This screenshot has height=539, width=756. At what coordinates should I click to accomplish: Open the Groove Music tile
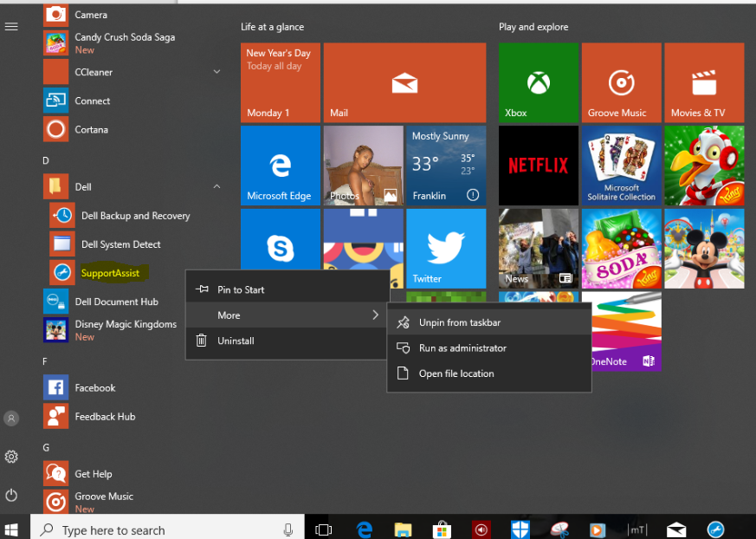[621, 82]
